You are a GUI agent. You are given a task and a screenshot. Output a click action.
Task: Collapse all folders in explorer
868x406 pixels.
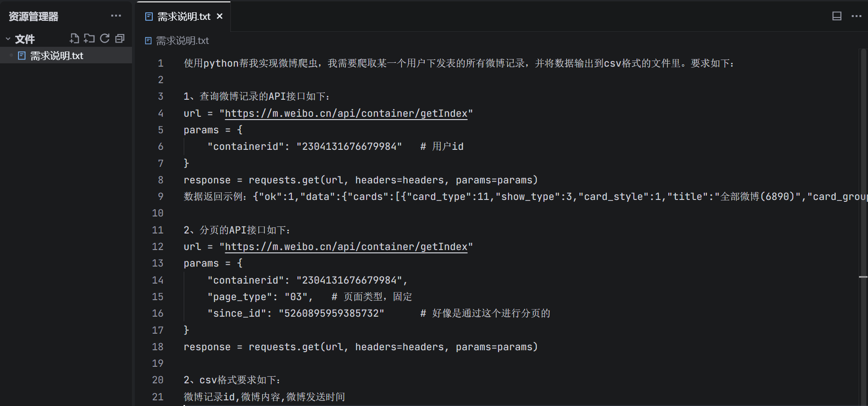click(120, 38)
